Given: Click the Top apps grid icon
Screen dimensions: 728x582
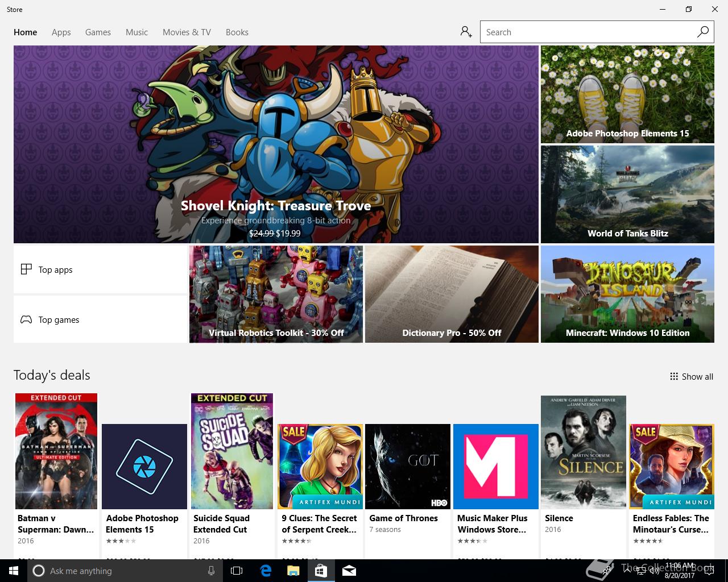Looking at the screenshot, I should [26, 269].
